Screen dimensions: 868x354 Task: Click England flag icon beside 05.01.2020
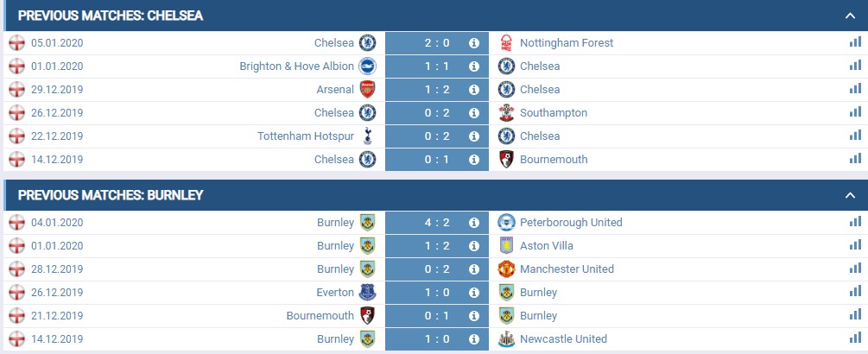(x=17, y=42)
